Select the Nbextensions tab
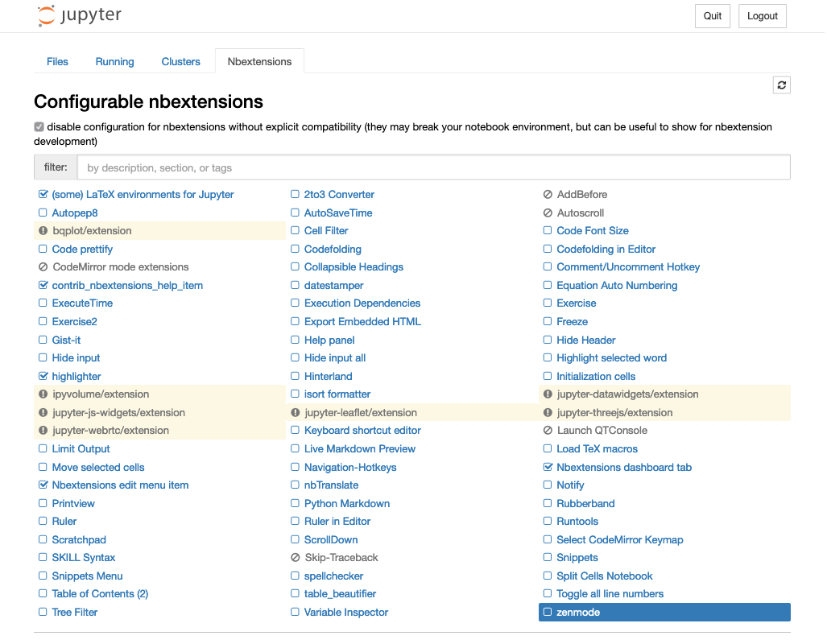The width and height of the screenshot is (827, 644). tap(259, 62)
